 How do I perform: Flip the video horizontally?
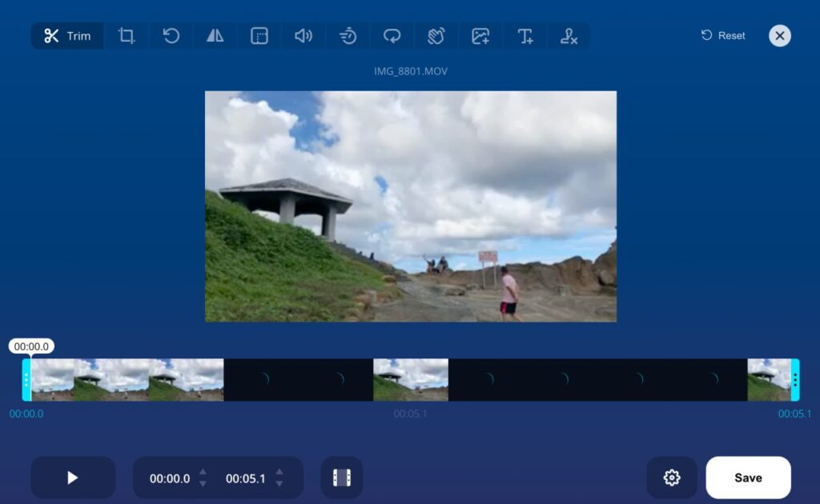[215, 35]
